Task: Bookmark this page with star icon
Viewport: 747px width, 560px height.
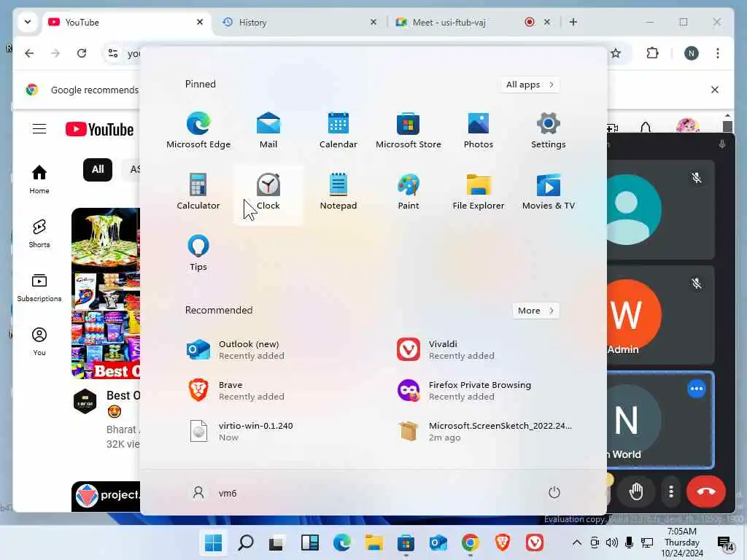Action: point(616,53)
